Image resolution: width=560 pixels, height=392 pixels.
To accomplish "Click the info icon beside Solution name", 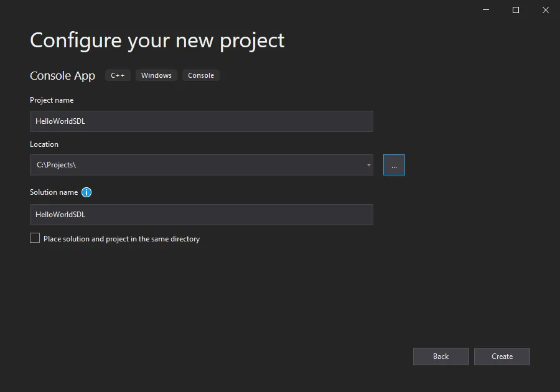I will pos(86,192).
